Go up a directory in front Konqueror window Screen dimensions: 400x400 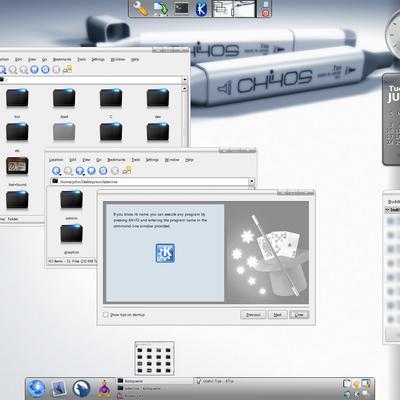pos(80,171)
